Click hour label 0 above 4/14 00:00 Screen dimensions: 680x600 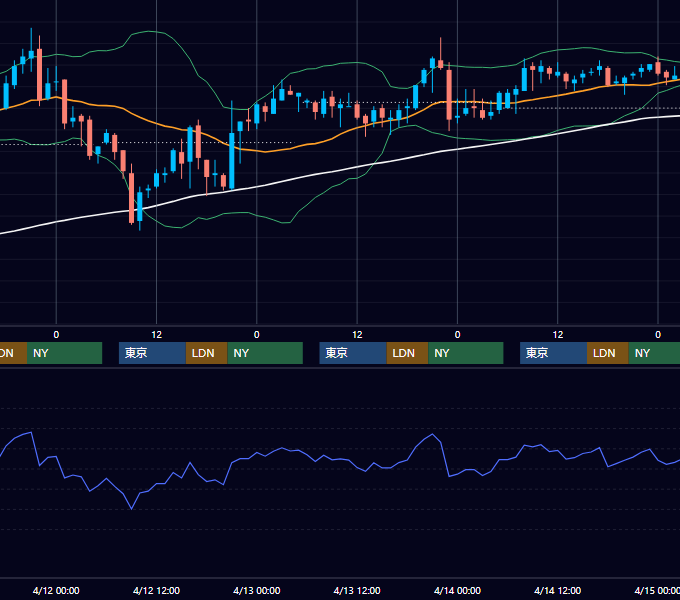pos(457,335)
